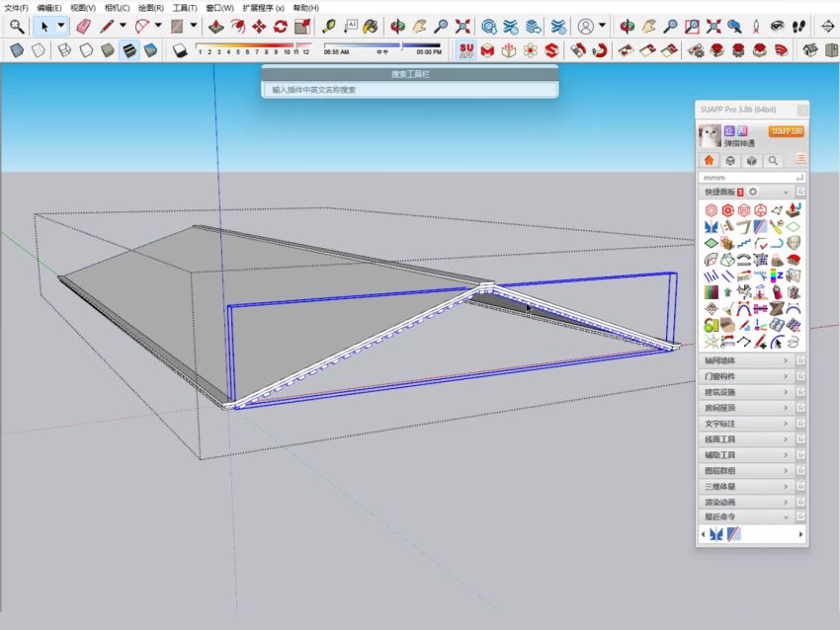Toggle X-ray face style

pyautogui.click(x=17, y=50)
